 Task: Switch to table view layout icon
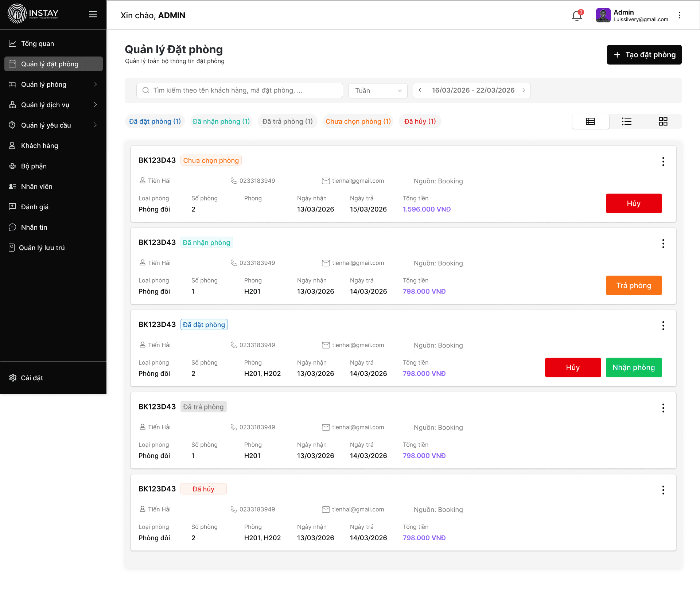tap(590, 121)
